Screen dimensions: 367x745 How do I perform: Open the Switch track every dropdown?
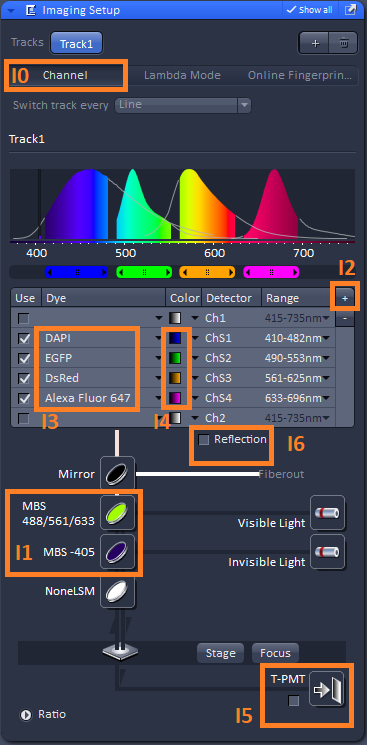tap(183, 105)
